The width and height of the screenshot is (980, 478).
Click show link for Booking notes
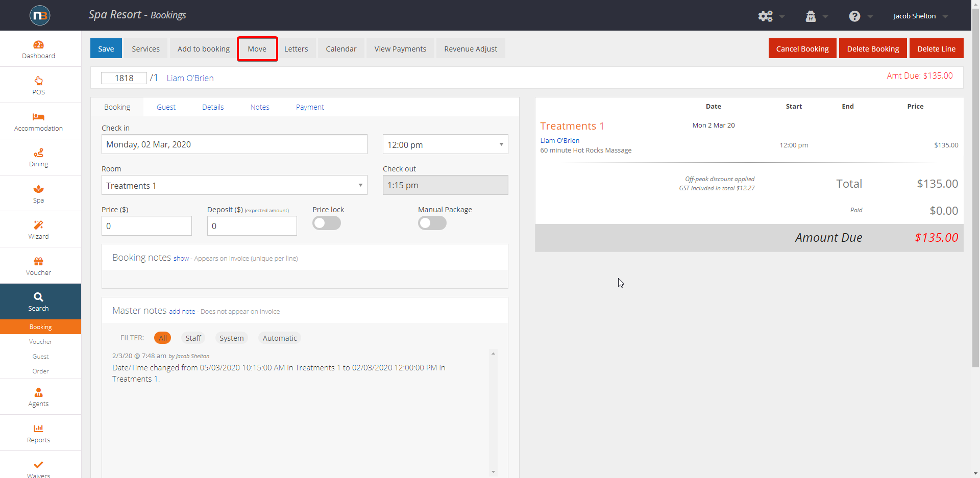pos(181,259)
